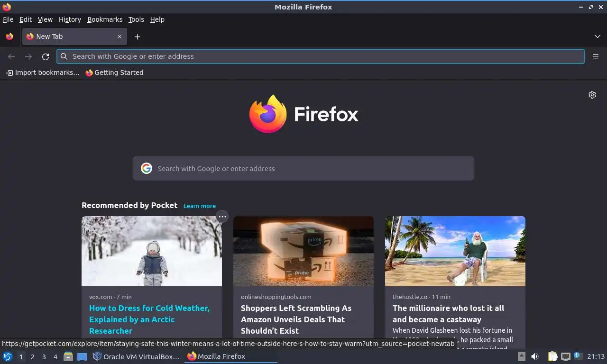Open the File menu
This screenshot has width=607, height=364.
tap(8, 19)
